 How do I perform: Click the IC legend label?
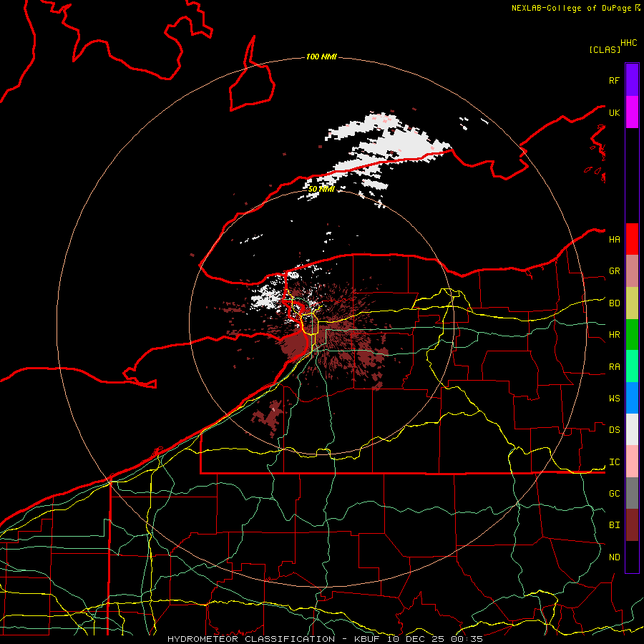click(x=614, y=462)
